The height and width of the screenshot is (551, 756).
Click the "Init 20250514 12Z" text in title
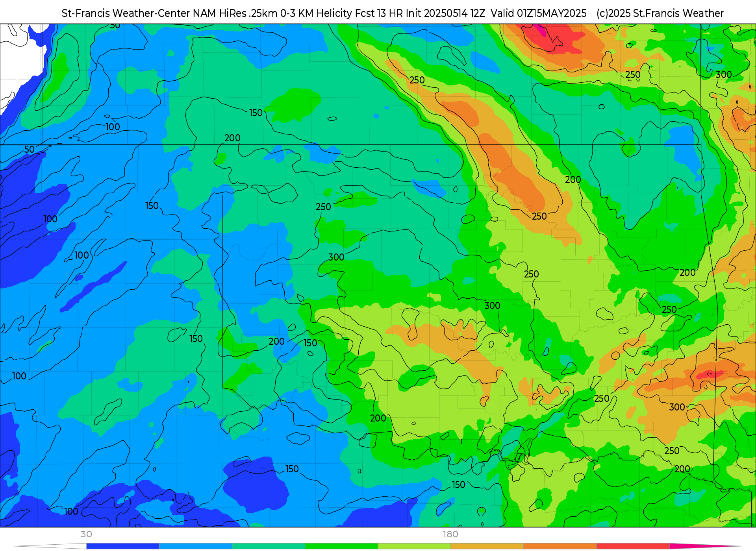click(x=446, y=13)
